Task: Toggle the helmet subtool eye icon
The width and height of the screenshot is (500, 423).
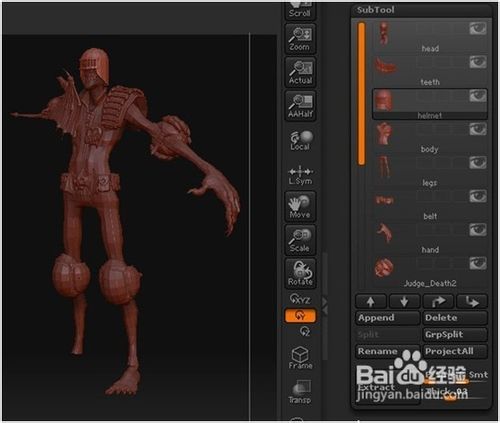Action: click(x=478, y=96)
